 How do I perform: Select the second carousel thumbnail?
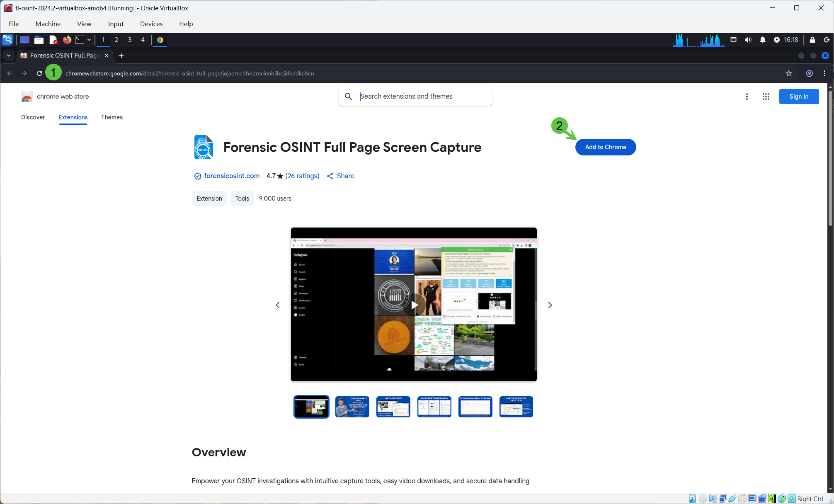(352, 407)
